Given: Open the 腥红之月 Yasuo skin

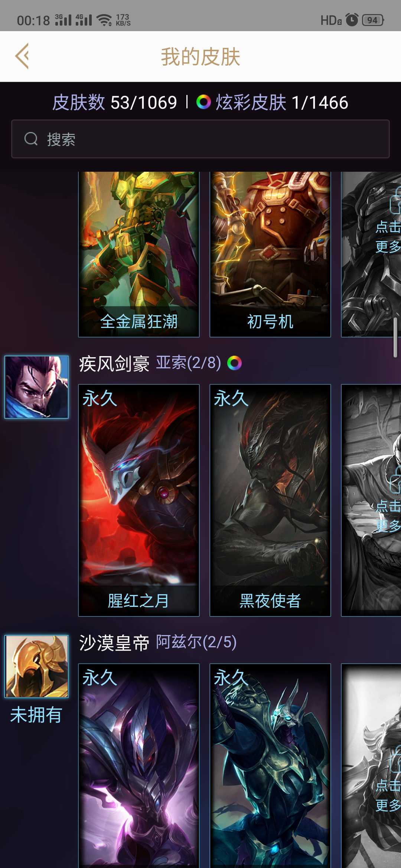Looking at the screenshot, I should tap(139, 500).
